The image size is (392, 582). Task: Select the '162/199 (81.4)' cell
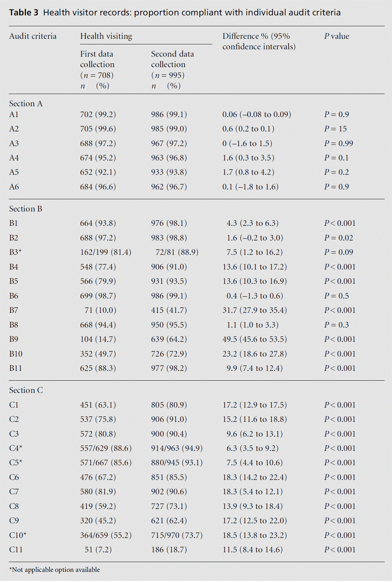pos(106,252)
